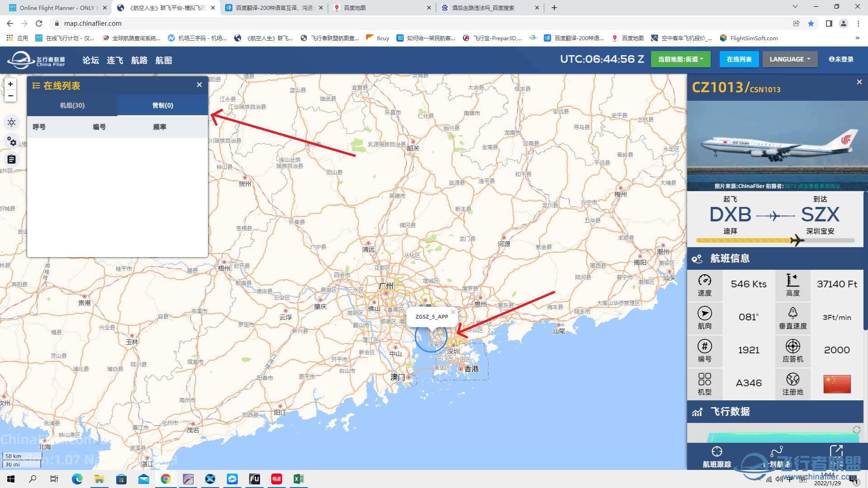The width and height of the screenshot is (868, 488).
Task: Click the 应答机 transponder icon
Action: click(x=793, y=346)
